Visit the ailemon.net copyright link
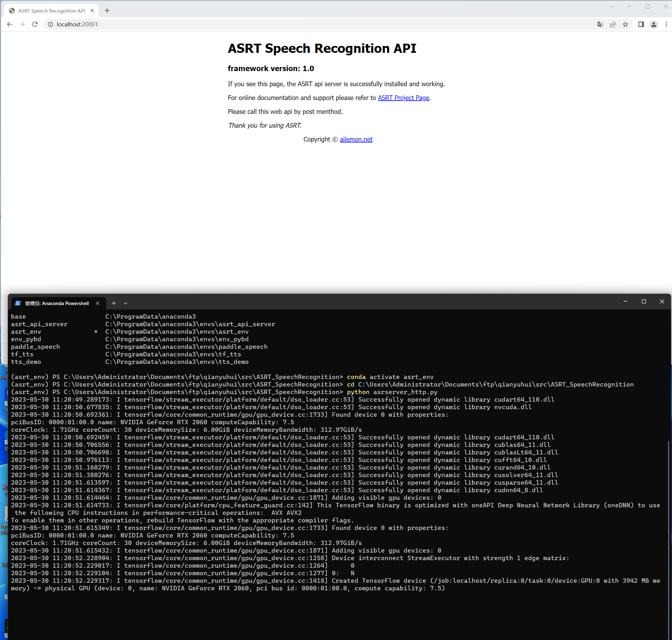The height and width of the screenshot is (640, 672). (x=356, y=139)
